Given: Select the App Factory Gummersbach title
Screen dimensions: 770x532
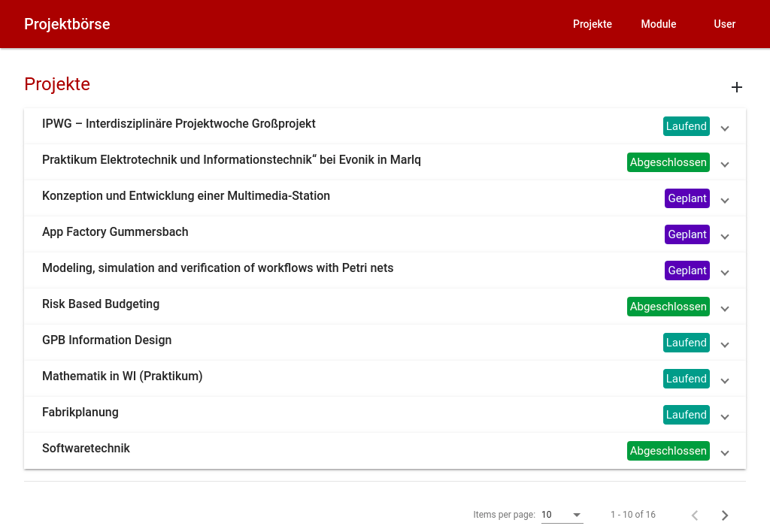Looking at the screenshot, I should click(115, 232).
